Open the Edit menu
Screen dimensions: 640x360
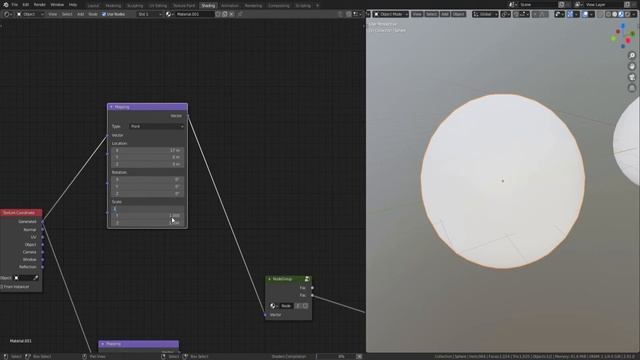[x=26, y=4]
